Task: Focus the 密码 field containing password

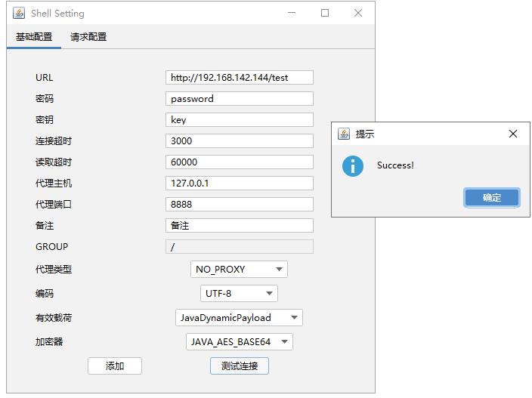Action: click(x=240, y=99)
